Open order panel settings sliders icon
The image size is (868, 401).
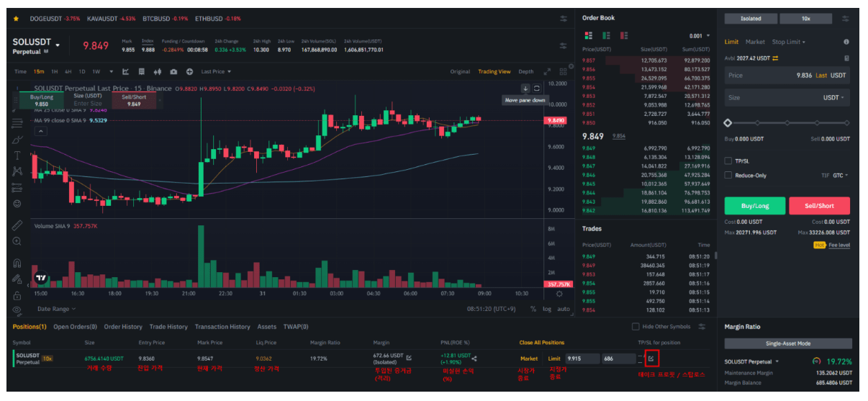coord(846,19)
